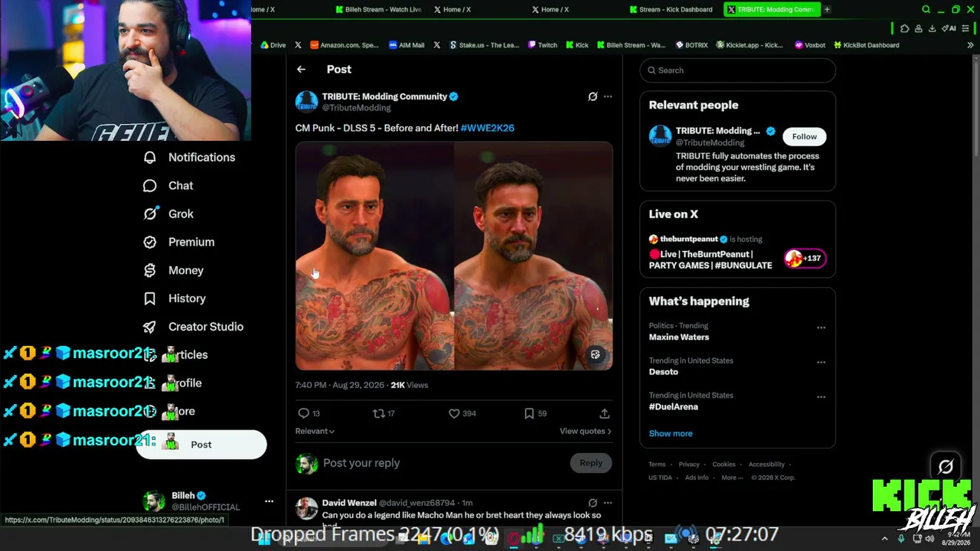This screenshot has height=551, width=980.
Task: Click the Reply button
Action: (591, 463)
